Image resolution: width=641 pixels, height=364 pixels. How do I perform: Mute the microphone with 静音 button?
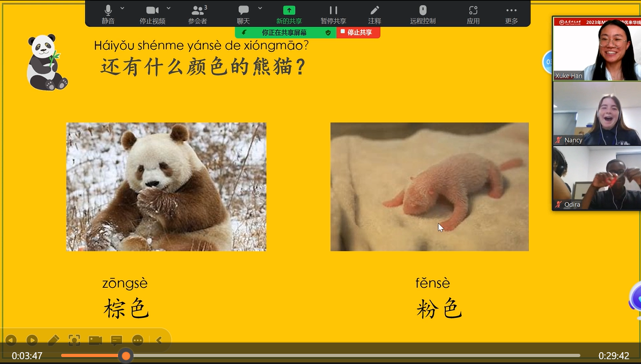pos(108,14)
